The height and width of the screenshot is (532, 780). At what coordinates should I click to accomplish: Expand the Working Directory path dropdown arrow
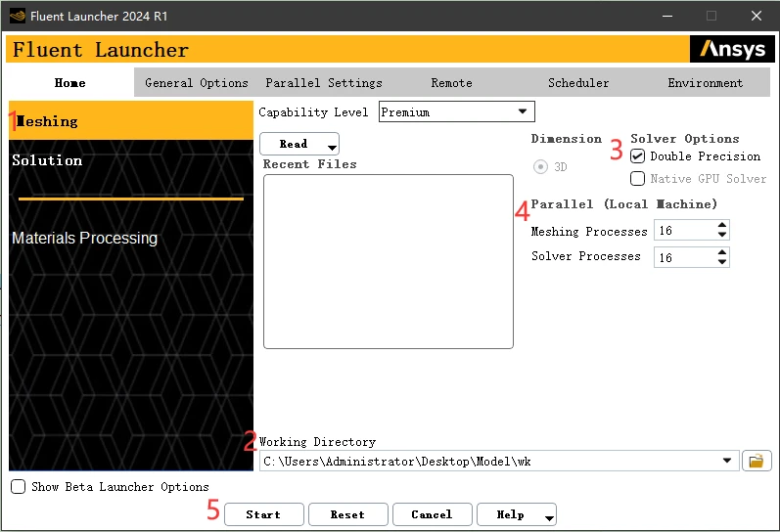[x=727, y=461]
